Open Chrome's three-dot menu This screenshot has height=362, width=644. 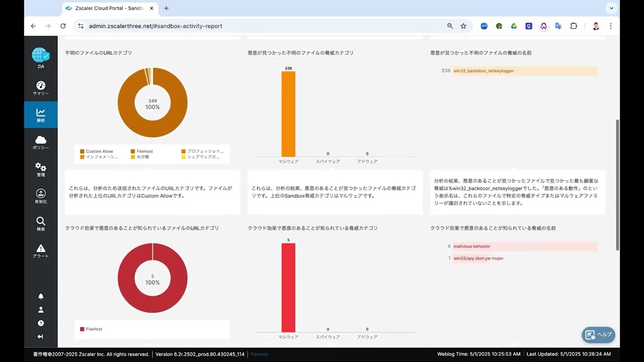pos(610,26)
